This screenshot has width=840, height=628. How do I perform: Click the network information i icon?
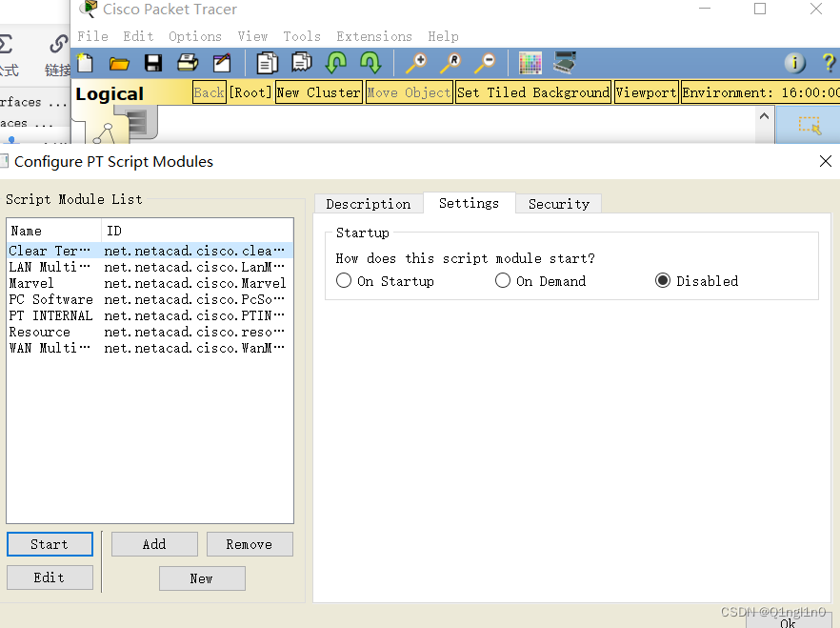795,63
